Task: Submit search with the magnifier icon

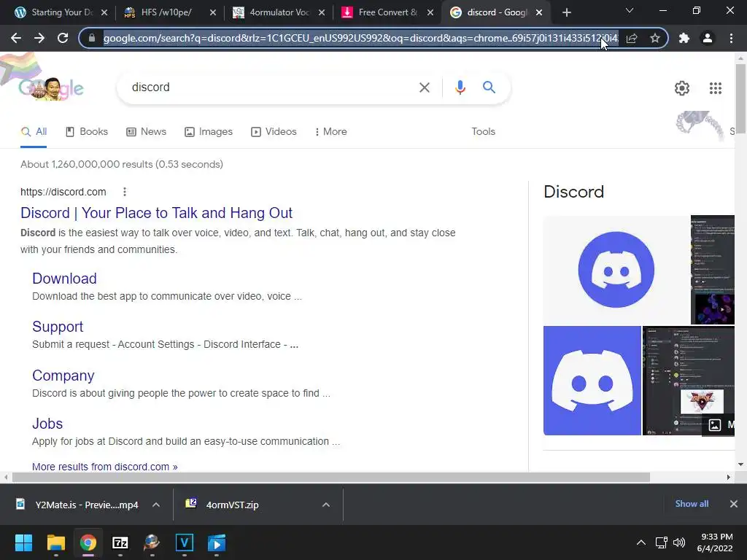Action: pos(489,87)
